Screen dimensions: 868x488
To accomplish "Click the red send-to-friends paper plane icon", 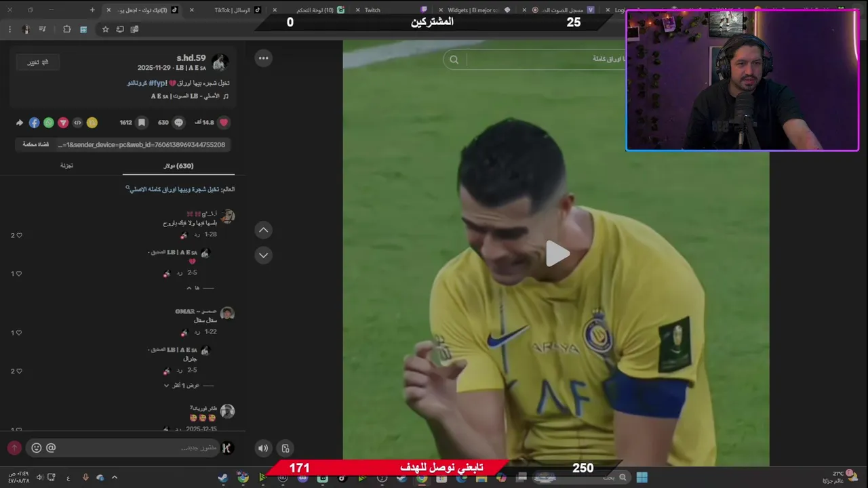I will point(63,123).
